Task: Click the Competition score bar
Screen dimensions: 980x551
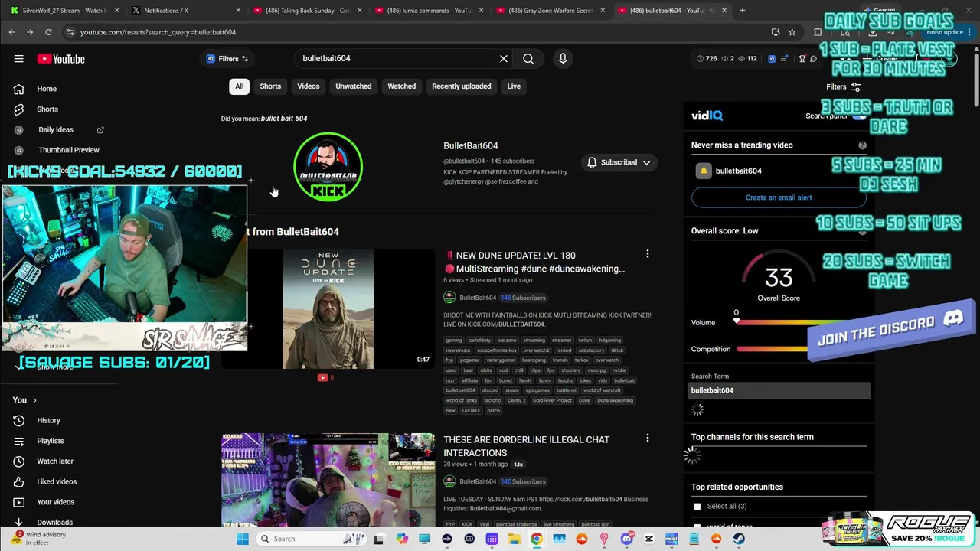Action: (772, 349)
